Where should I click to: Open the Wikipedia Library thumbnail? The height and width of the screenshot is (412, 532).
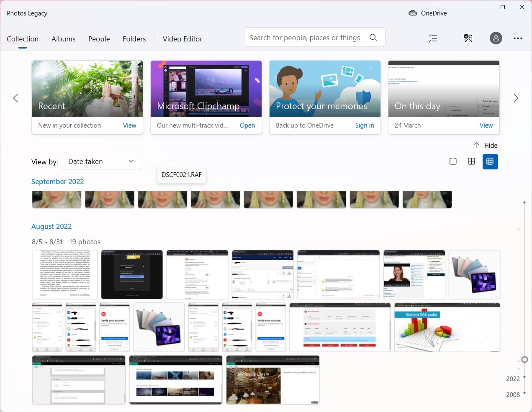273,380
